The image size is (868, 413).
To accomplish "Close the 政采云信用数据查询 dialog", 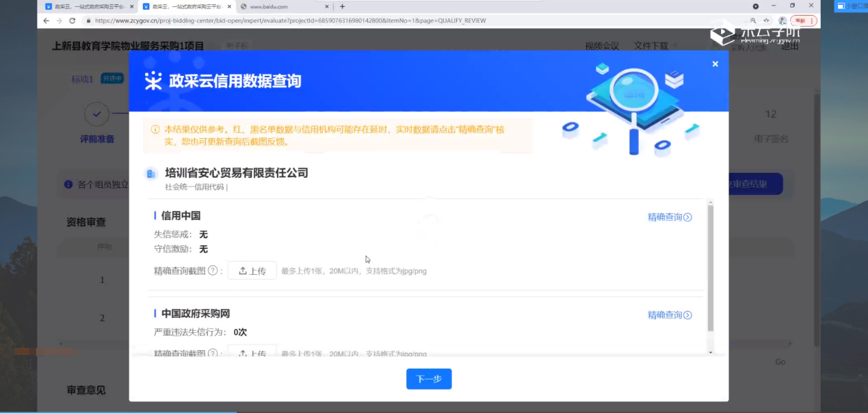I will [x=715, y=64].
